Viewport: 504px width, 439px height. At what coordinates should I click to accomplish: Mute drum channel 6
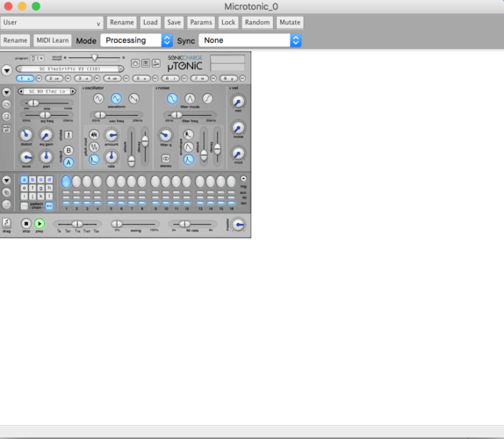point(184,78)
